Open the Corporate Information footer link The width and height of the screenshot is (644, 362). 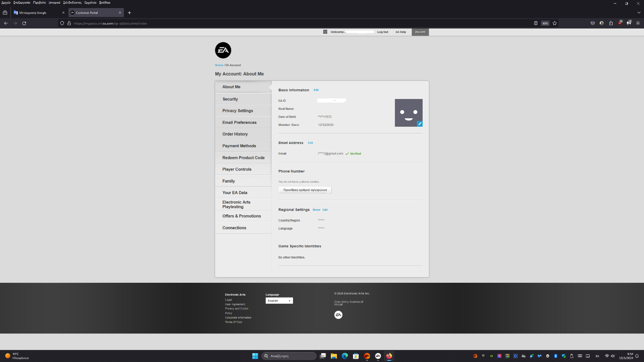[238, 318]
